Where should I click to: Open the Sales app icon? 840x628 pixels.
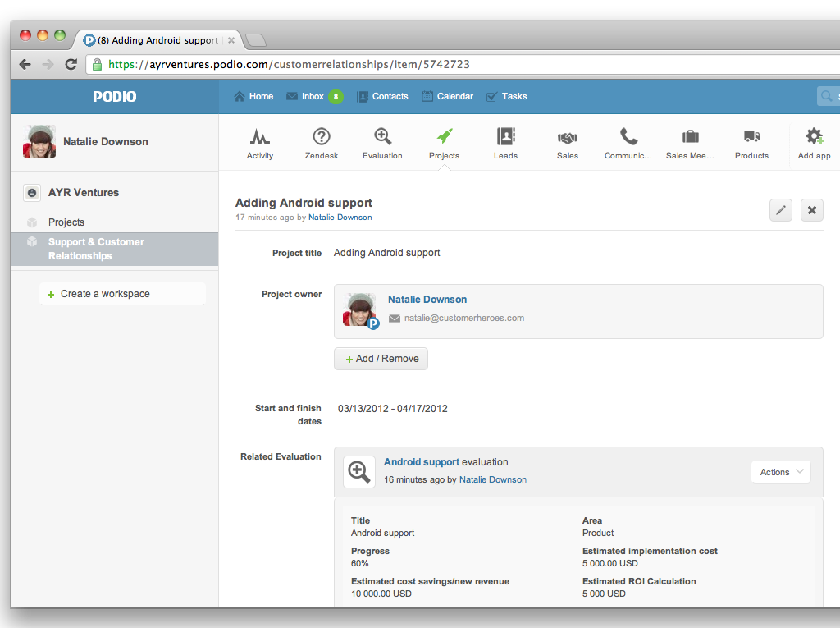[567, 141]
